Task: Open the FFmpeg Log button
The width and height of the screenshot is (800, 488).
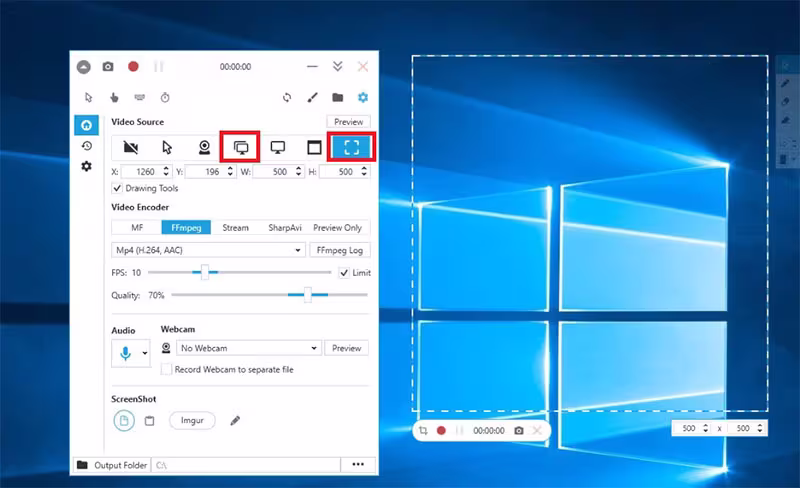Action: (x=340, y=250)
